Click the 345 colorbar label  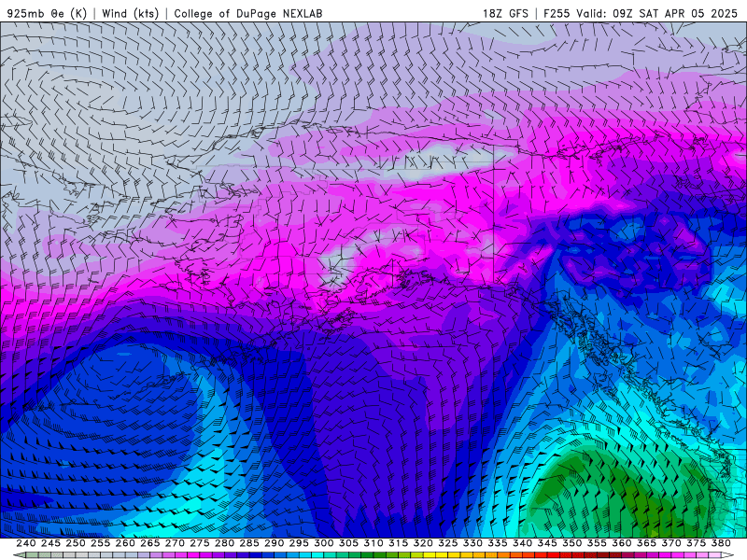547,543
